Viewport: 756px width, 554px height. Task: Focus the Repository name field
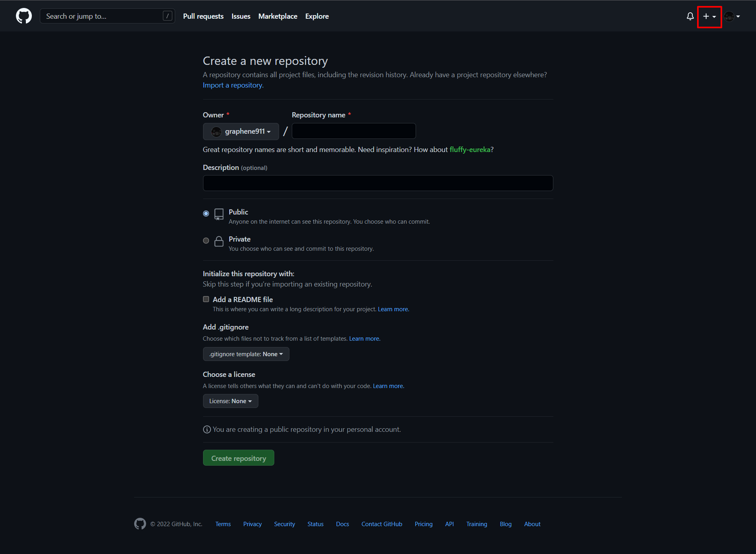(x=354, y=131)
